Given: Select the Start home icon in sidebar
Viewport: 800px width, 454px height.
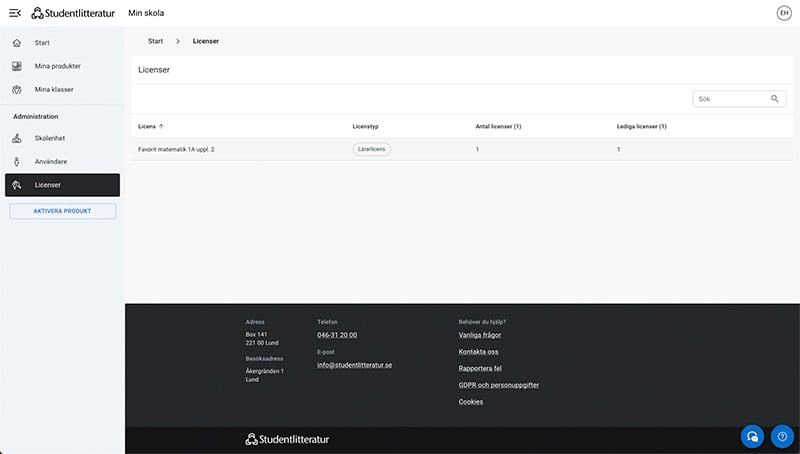Looking at the screenshot, I should point(17,43).
